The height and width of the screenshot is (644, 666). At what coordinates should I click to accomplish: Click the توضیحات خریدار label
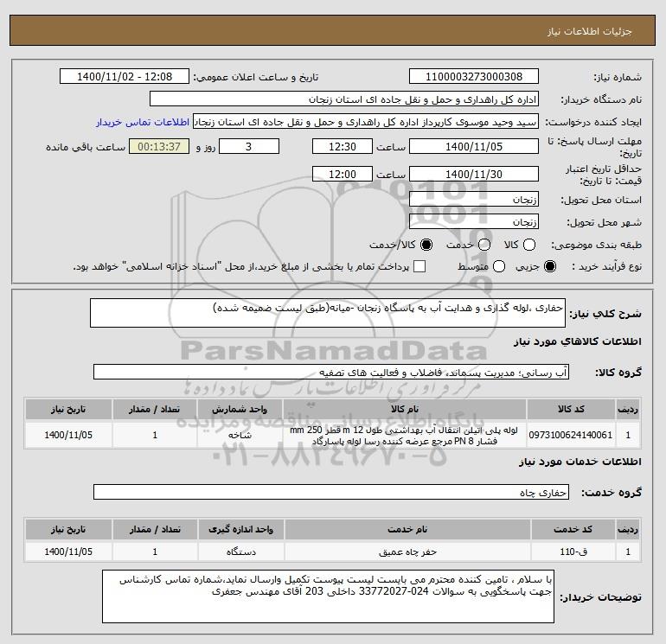(x=600, y=597)
